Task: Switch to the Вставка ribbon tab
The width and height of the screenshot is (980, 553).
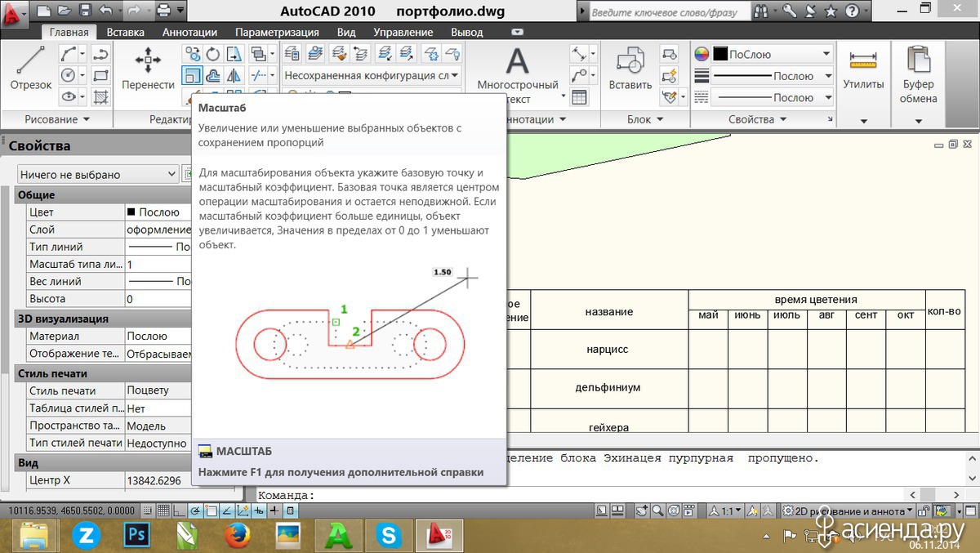Action: click(x=126, y=32)
